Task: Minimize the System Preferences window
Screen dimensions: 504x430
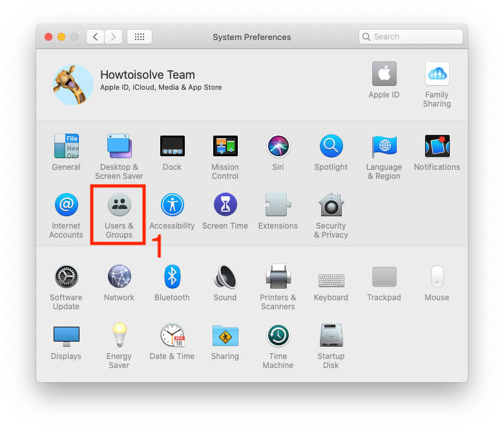Action: 61,37
